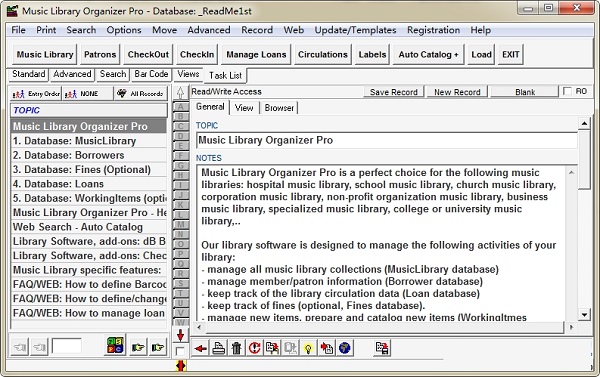The image size is (600, 377).
Task: Click the All Records filter button
Action: pyautogui.click(x=140, y=93)
